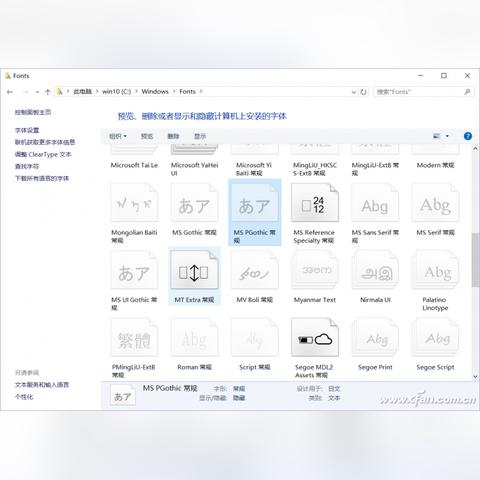Open 下载所有语言的字体 link
Viewport: 480px width, 480px height.
[42, 178]
